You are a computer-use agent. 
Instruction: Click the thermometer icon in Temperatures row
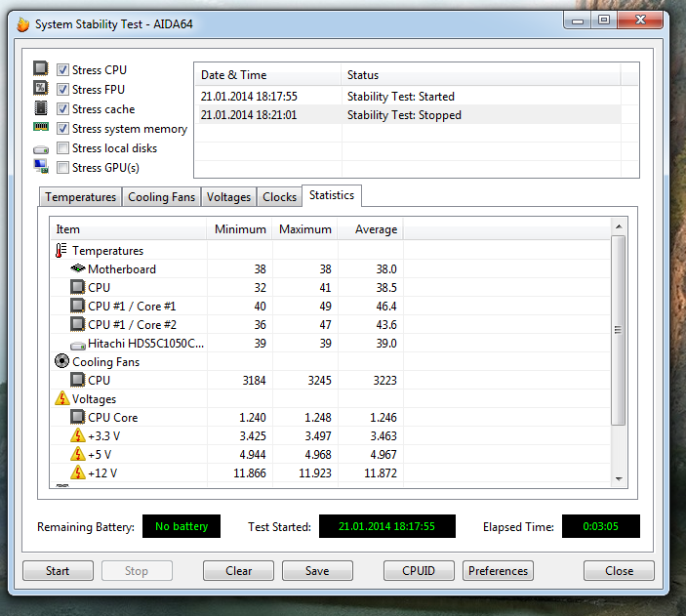click(x=61, y=251)
